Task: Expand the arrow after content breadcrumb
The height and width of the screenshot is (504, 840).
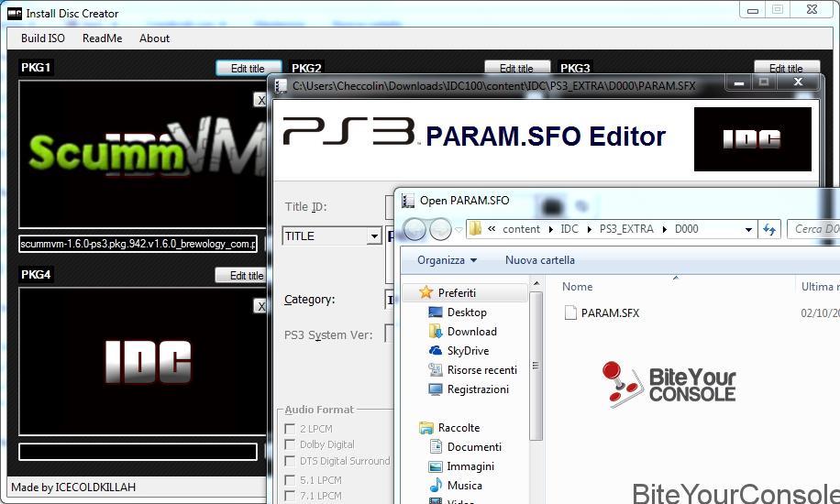Action: pyautogui.click(x=551, y=229)
